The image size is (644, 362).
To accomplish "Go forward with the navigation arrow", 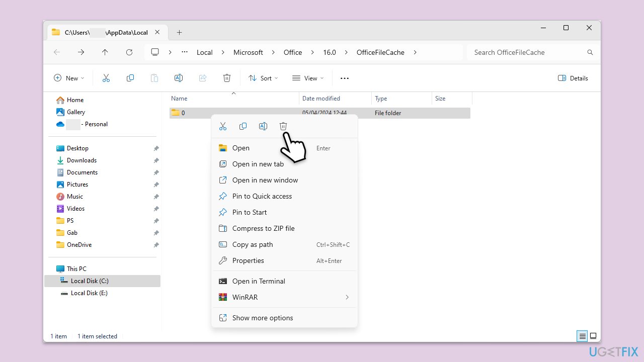I will point(81,52).
